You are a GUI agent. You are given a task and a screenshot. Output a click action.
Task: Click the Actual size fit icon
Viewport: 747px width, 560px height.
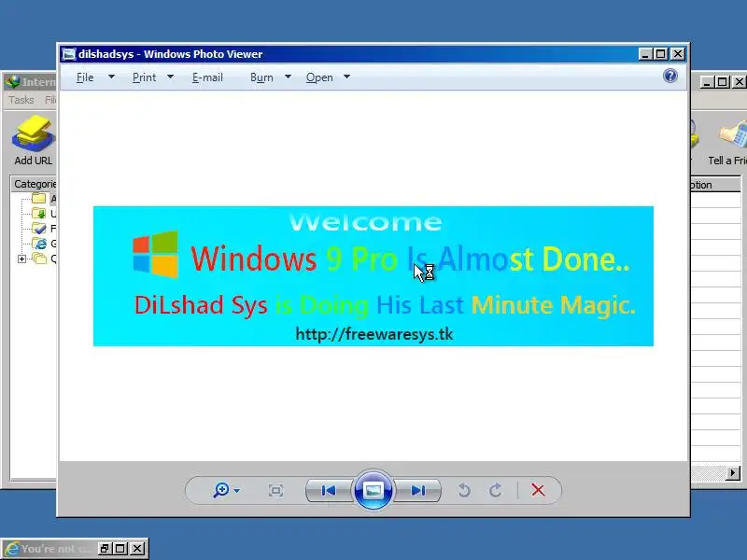click(275, 491)
